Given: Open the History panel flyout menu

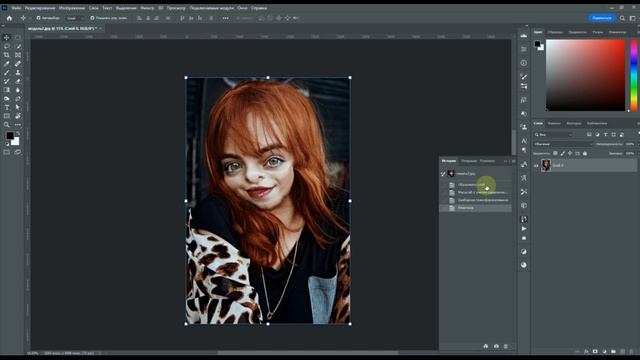Looking at the screenshot, I should [x=513, y=161].
